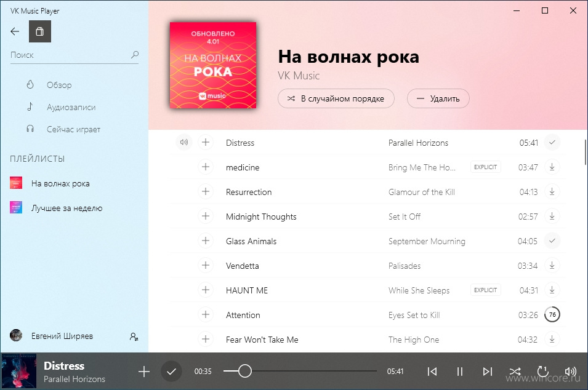The width and height of the screenshot is (588, 390).
Task: Click the now-playing speaker icon beside Distress
Action: click(x=184, y=142)
